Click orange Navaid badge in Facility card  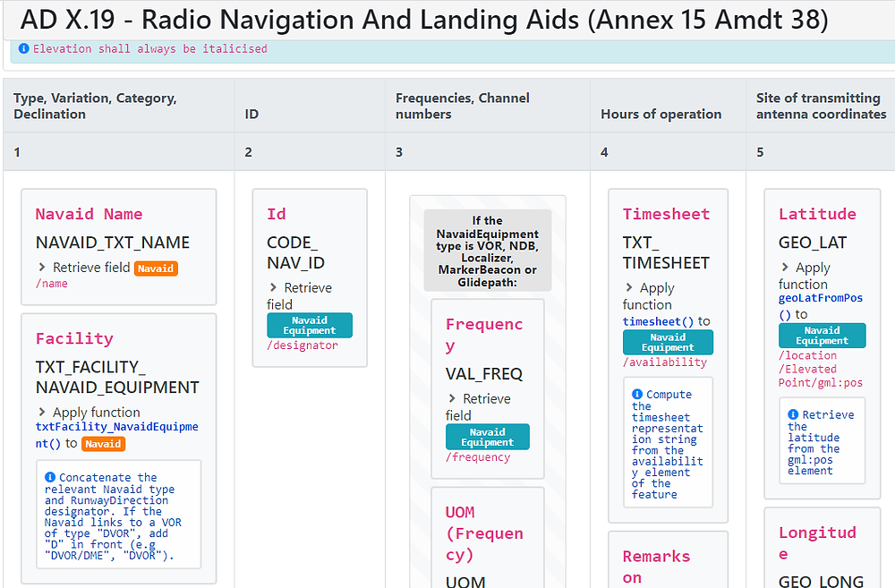[x=103, y=444]
